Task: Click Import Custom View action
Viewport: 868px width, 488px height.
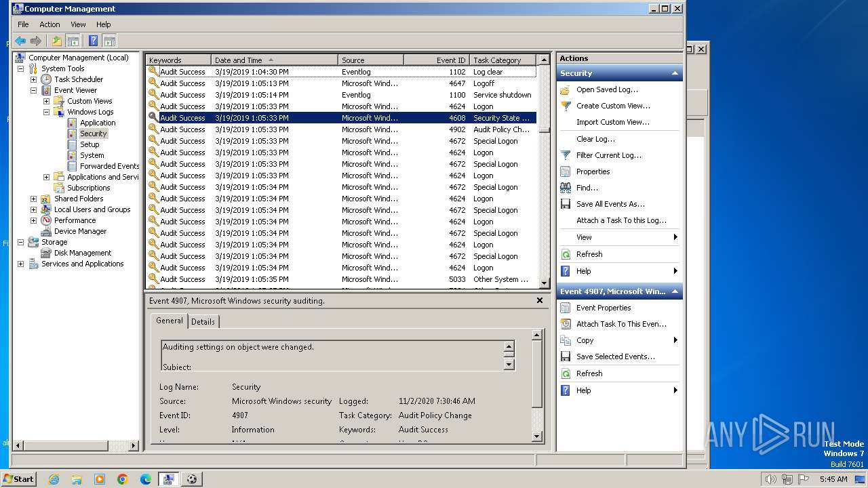Action: (x=613, y=122)
